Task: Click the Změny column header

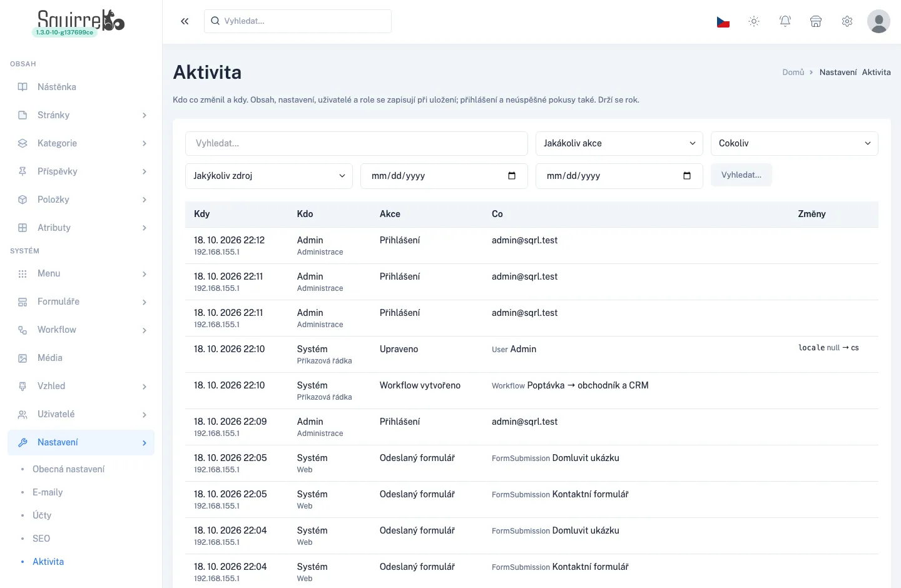Action: [x=812, y=214]
